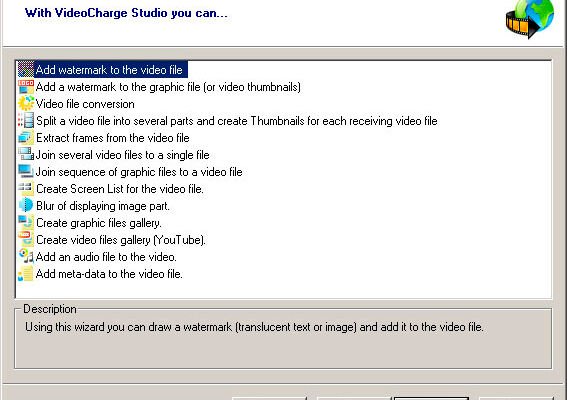Click the Screen List grid icon
Screen dimensions: 567x400
[26, 189]
